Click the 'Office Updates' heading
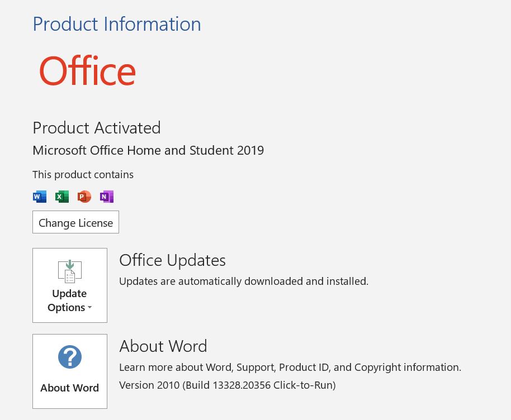 click(172, 260)
